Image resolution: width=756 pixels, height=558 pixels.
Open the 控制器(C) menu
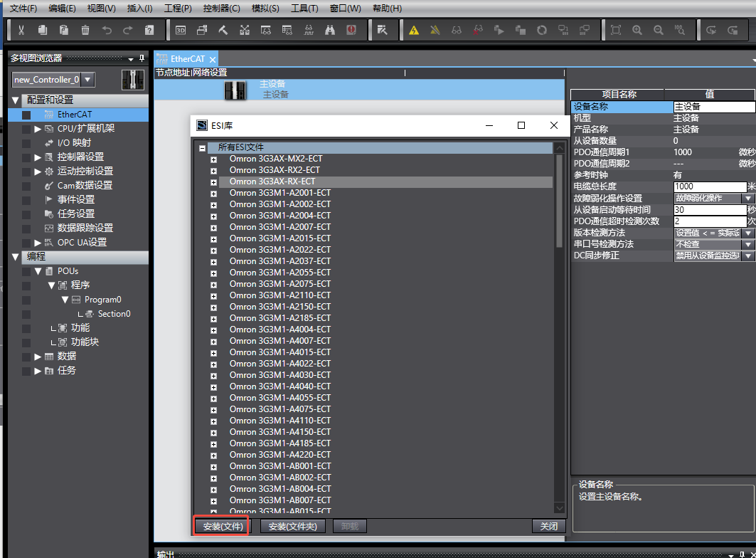(x=221, y=9)
